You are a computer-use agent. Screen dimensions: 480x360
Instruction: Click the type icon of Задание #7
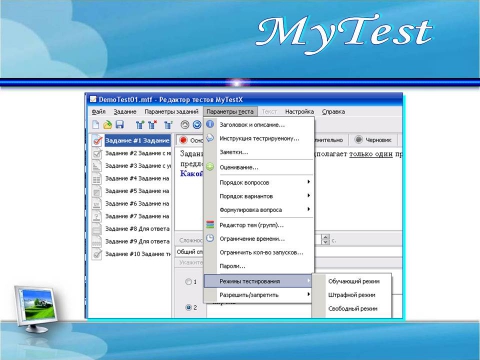click(x=97, y=216)
